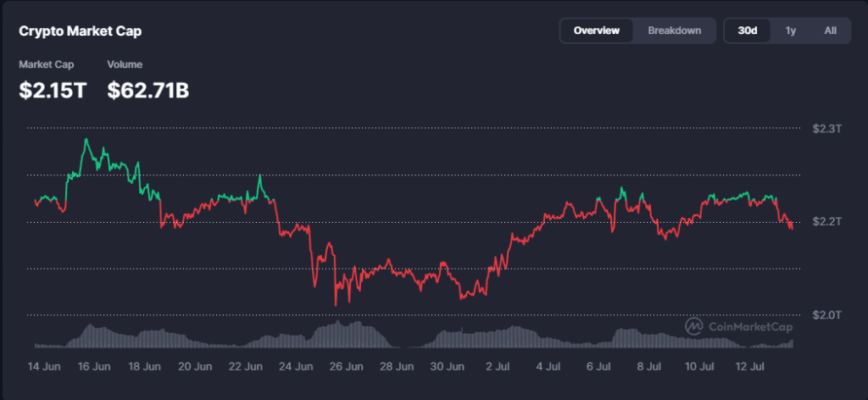Click the $62.71B volume value
This screenshot has height=400, width=868.
pos(147,91)
